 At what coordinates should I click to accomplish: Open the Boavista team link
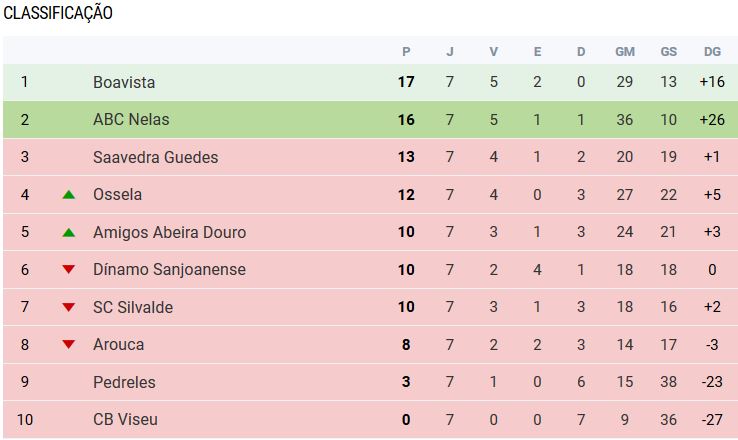coord(124,82)
